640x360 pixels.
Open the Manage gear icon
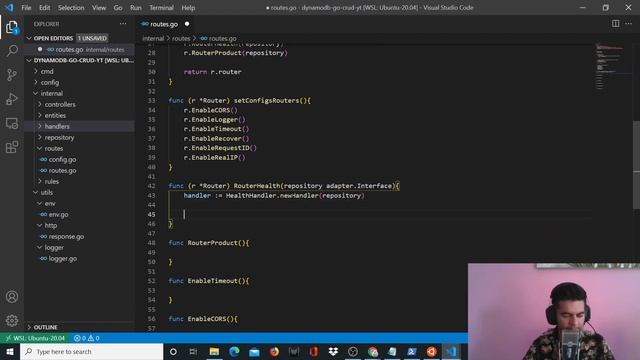coord(12,320)
